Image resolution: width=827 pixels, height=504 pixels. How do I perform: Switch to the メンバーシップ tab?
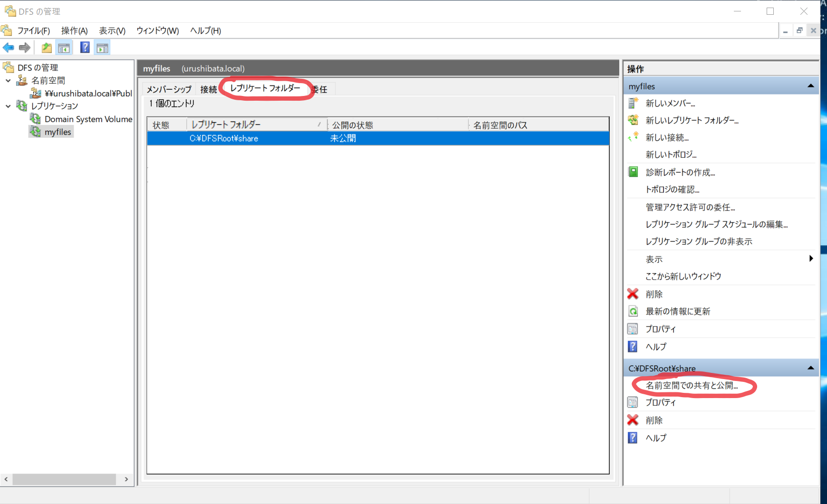tap(169, 89)
